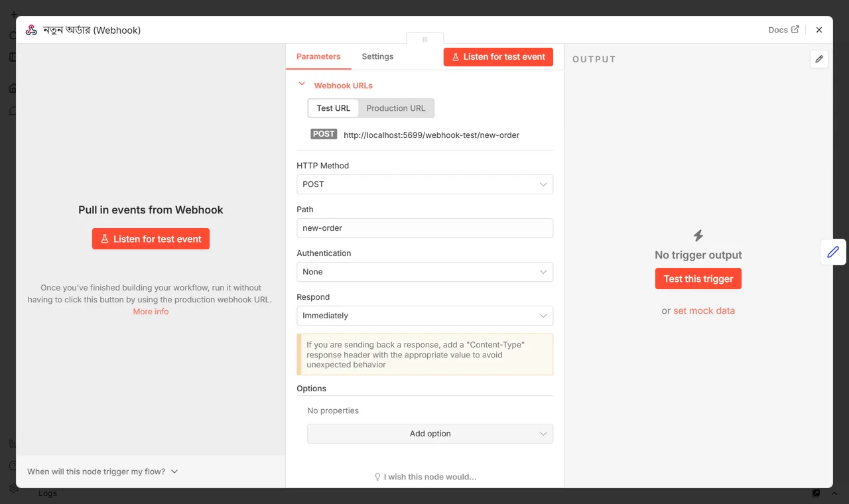Viewport: 849px width, 504px height.
Task: Click the POST method badge
Action: [324, 134]
